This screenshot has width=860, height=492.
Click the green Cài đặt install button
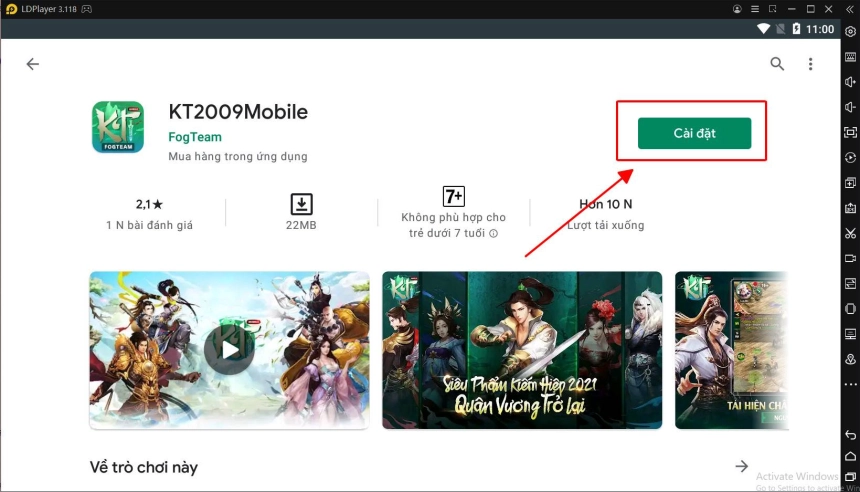tap(694, 133)
